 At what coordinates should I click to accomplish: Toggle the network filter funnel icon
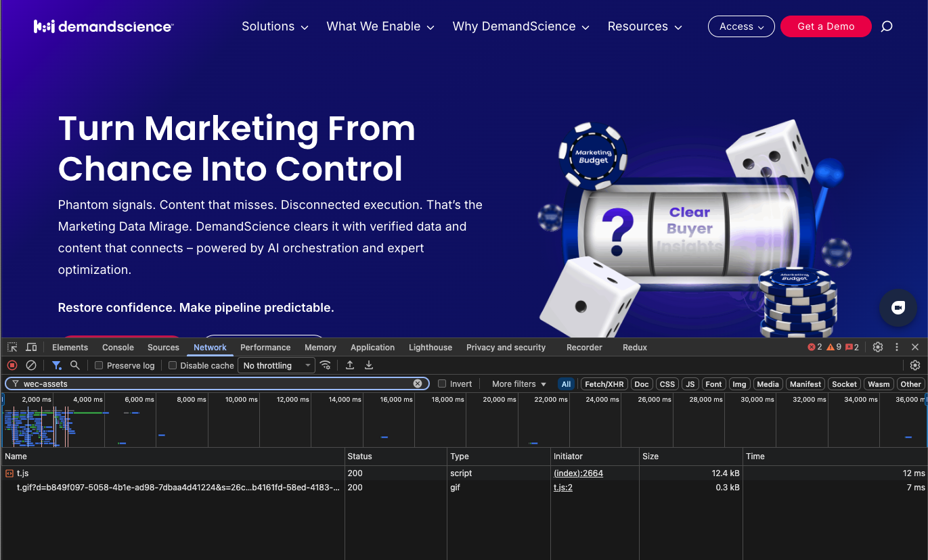(57, 365)
